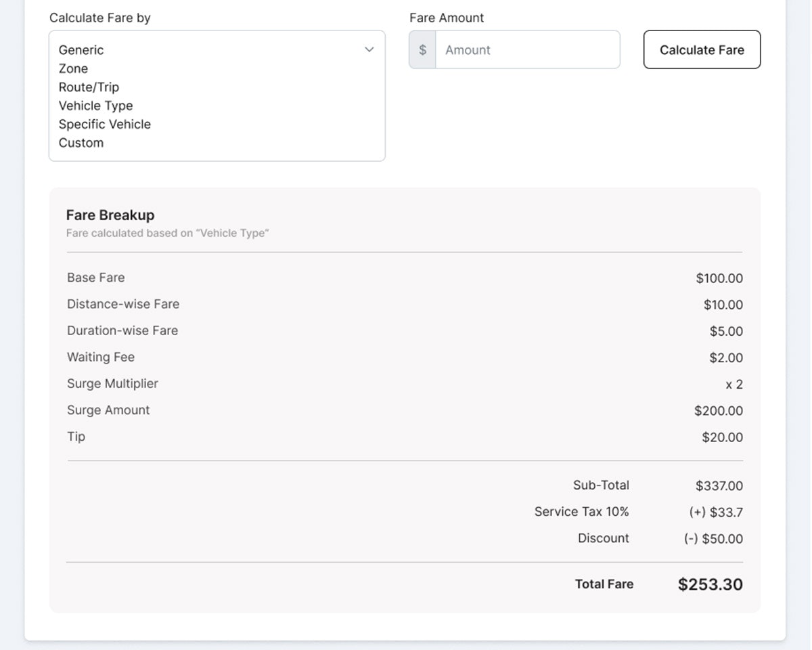Screen dimensions: 812x650
Task: Click the Discount (-) $50.00 value
Action: tap(713, 539)
